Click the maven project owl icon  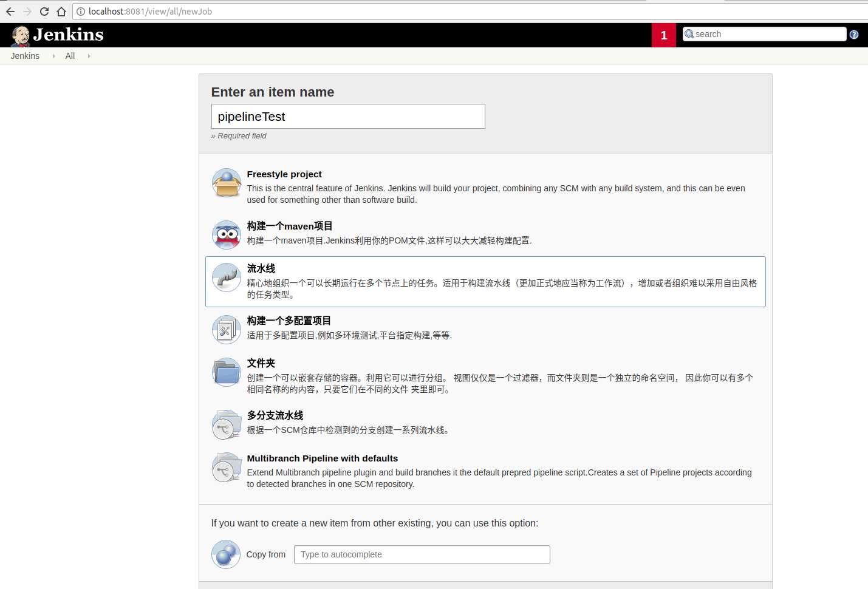pos(227,234)
